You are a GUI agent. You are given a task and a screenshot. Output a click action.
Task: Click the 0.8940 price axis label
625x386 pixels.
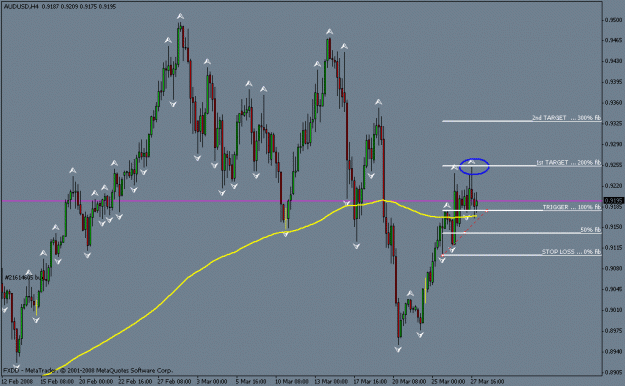(614, 351)
